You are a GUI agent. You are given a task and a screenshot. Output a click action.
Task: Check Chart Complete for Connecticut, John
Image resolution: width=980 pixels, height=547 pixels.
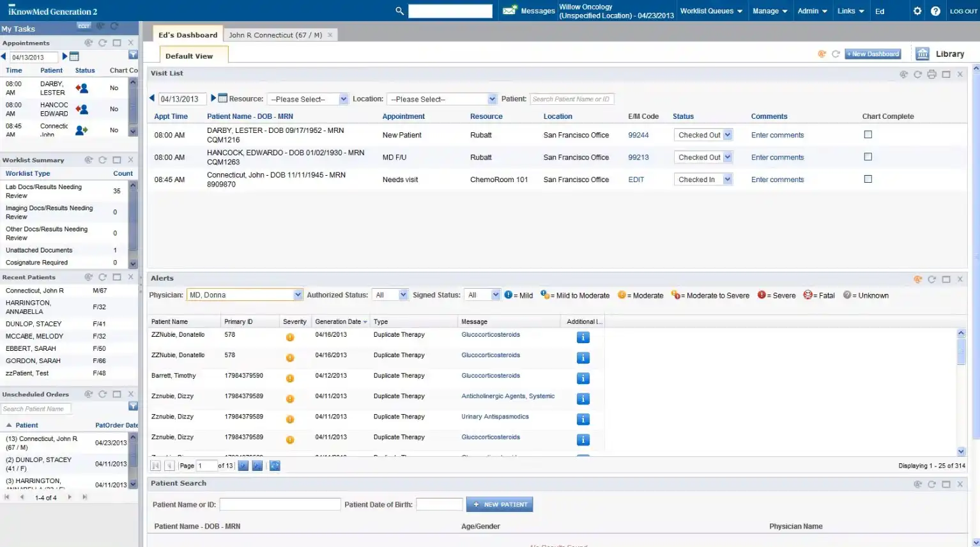coord(867,178)
